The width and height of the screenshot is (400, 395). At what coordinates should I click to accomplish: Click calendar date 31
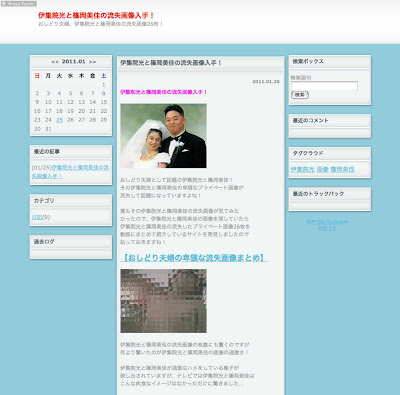pos(48,129)
